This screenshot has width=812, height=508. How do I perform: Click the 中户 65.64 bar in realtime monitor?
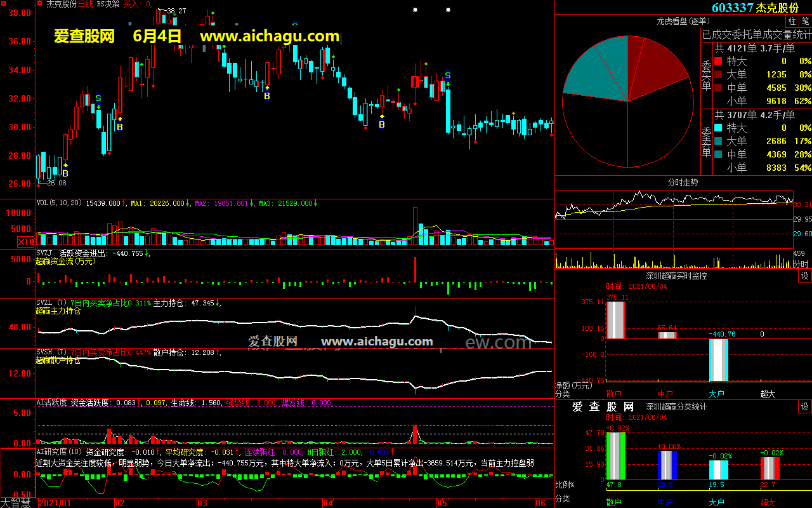point(667,335)
